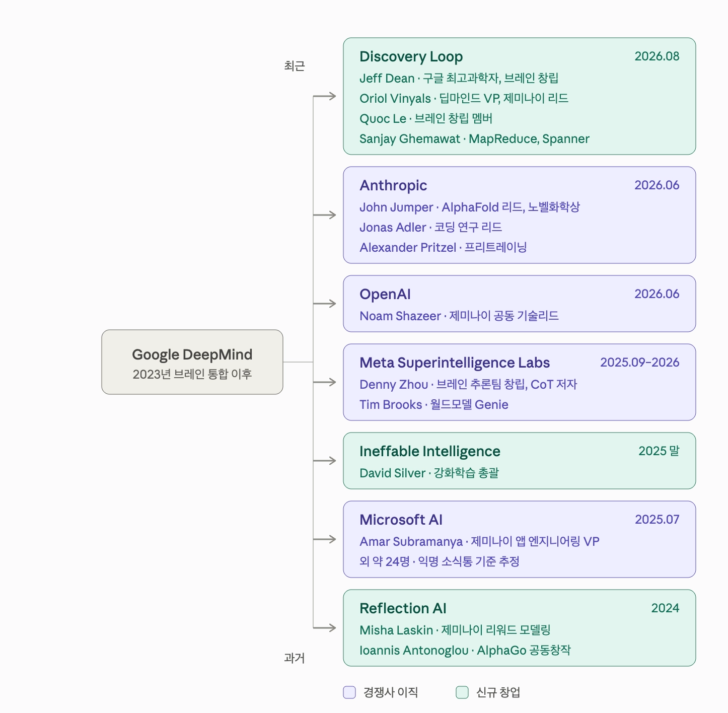The image size is (728, 713).
Task: Click the Google DeepMind node title
Action: (192, 354)
